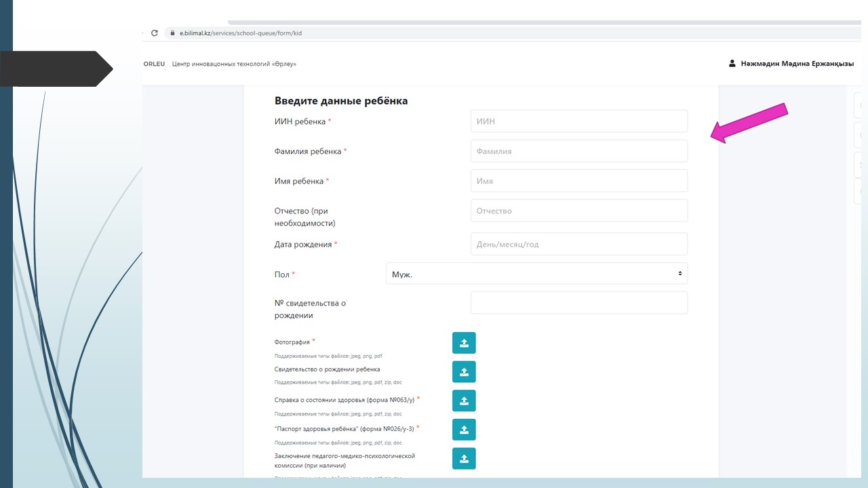Click the date of birth field
The height and width of the screenshot is (488, 868).
point(579,244)
